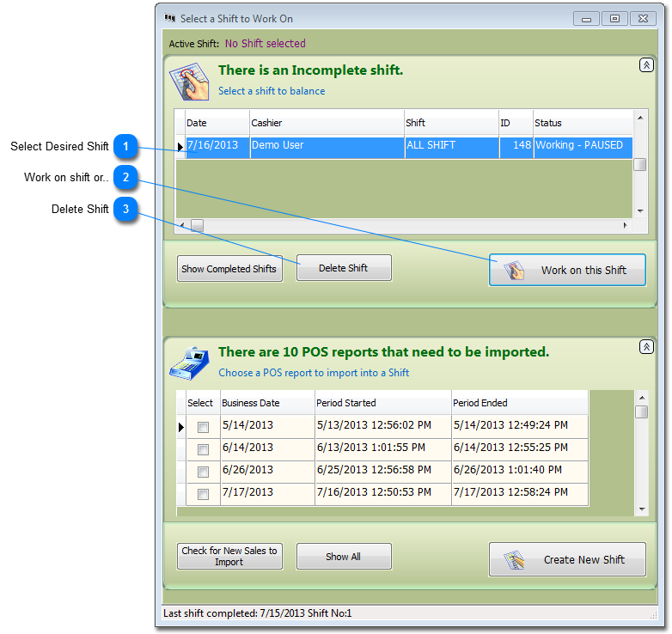Screen dimensions: 672x634
Task: Click the POS cash register icon
Action: pos(188,363)
